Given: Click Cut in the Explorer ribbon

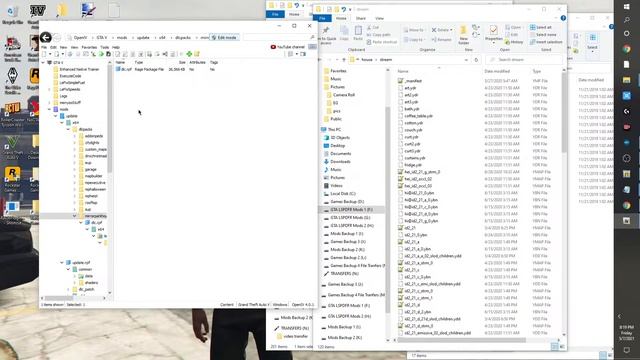Looking at the screenshot, I should point(373,27).
